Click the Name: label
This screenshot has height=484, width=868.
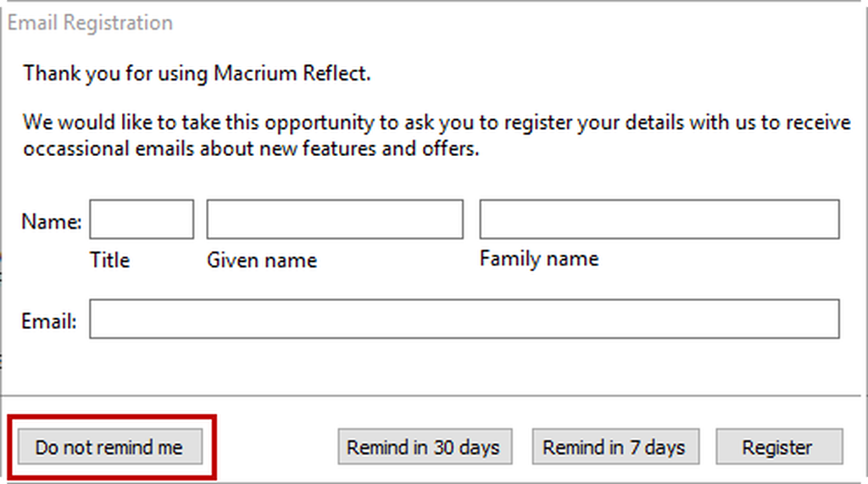52,221
